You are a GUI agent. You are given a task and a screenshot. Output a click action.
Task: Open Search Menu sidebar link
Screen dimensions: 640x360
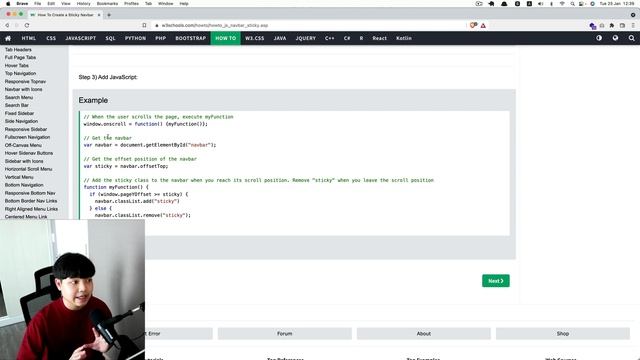click(x=19, y=98)
